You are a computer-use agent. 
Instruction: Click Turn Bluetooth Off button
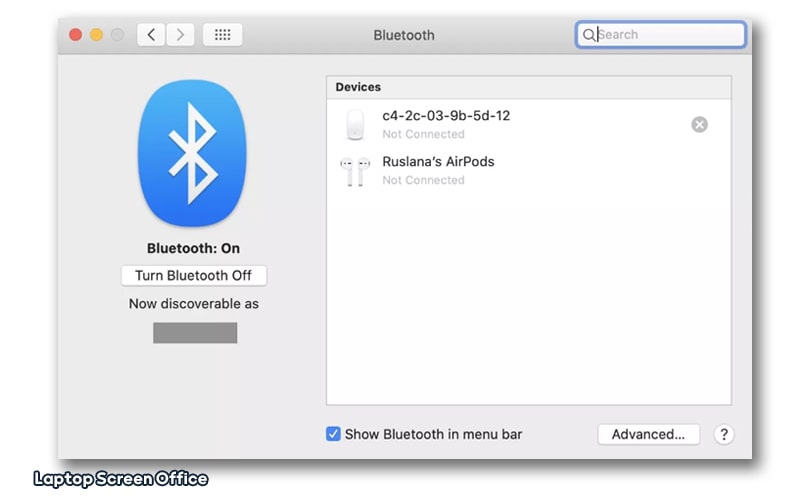click(194, 276)
